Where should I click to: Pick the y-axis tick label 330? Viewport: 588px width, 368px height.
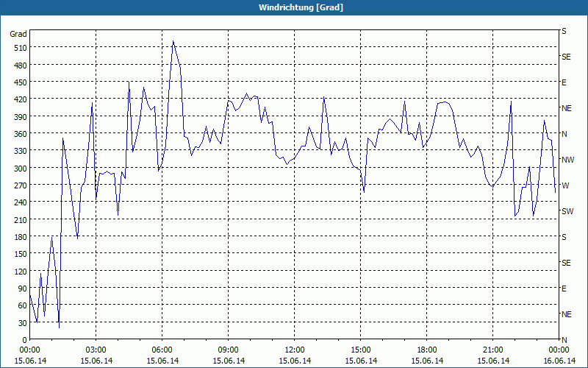(x=21, y=151)
